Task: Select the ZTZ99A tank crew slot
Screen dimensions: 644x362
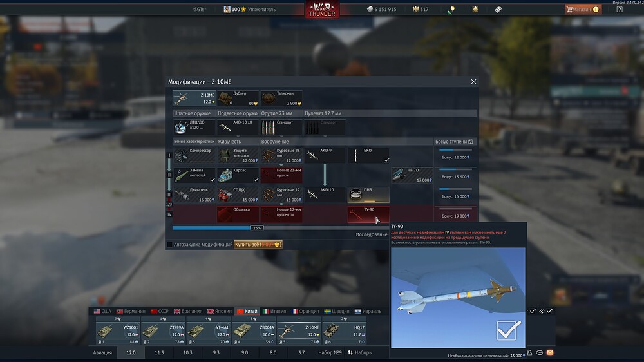Action: click(163, 330)
